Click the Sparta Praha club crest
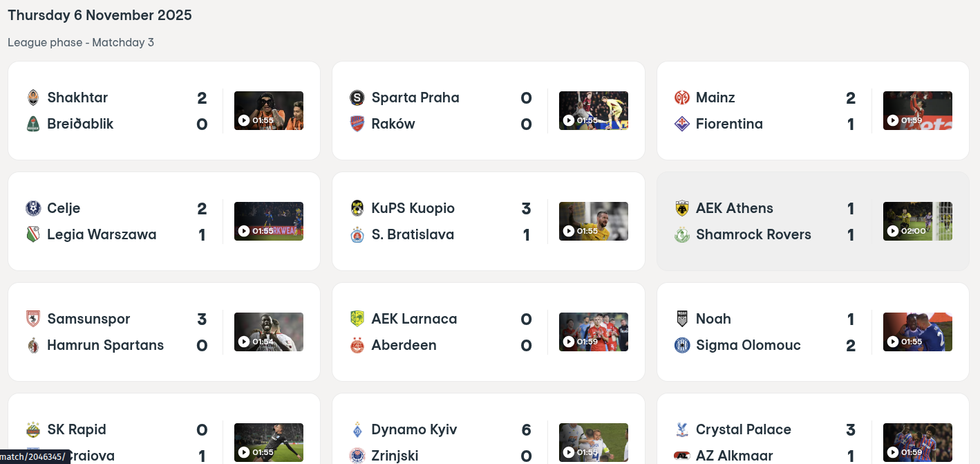This screenshot has height=464, width=980. click(x=357, y=98)
